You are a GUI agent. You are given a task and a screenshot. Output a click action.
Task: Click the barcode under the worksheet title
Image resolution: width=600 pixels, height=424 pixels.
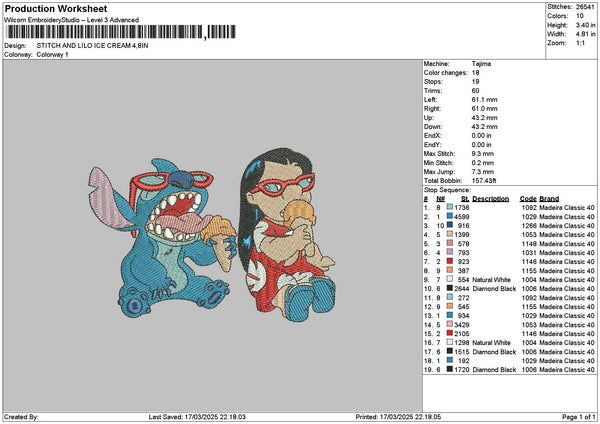tap(120, 32)
